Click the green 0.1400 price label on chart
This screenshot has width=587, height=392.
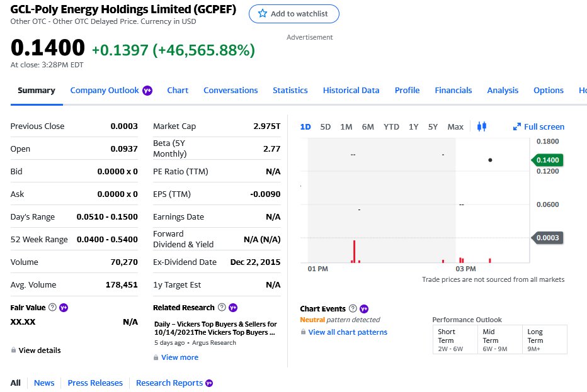[547, 160]
